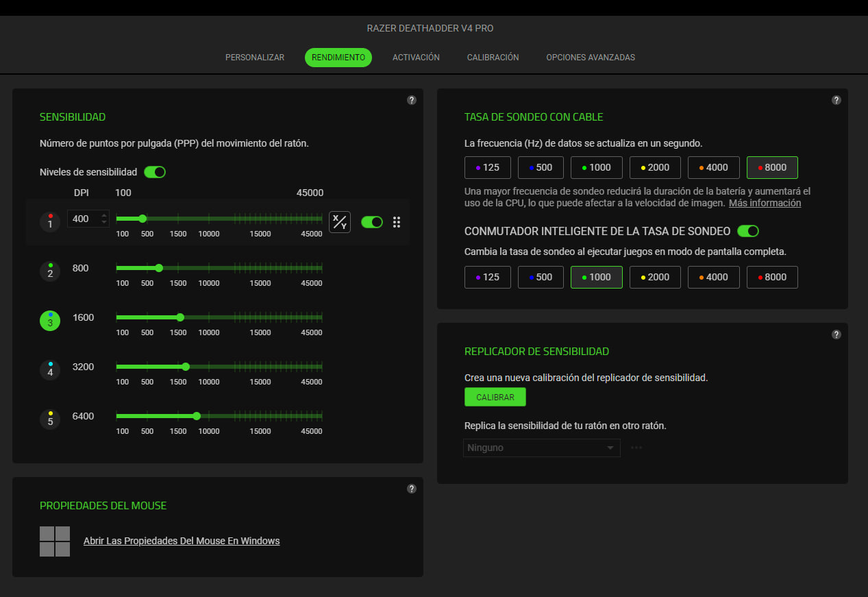Pick 500 for smart switch polling rate
This screenshot has width=868, height=597.
pos(541,277)
